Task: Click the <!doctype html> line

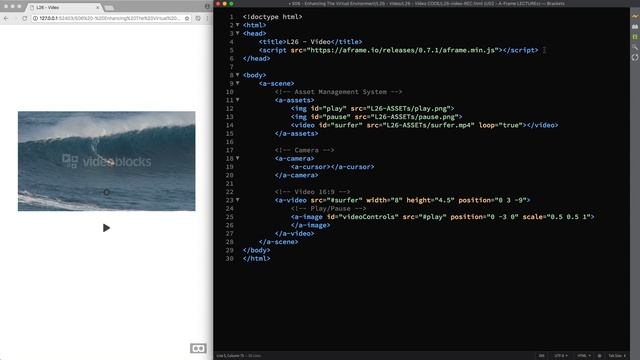Action: 273,17
